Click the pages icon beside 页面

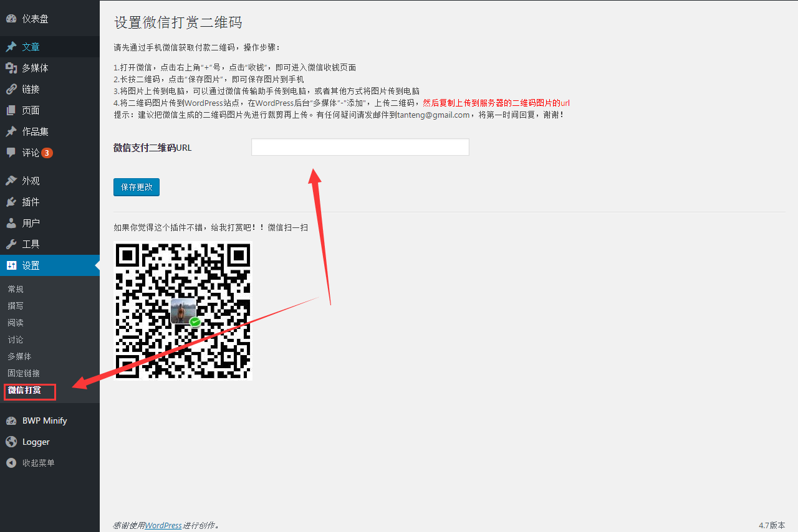(11, 110)
